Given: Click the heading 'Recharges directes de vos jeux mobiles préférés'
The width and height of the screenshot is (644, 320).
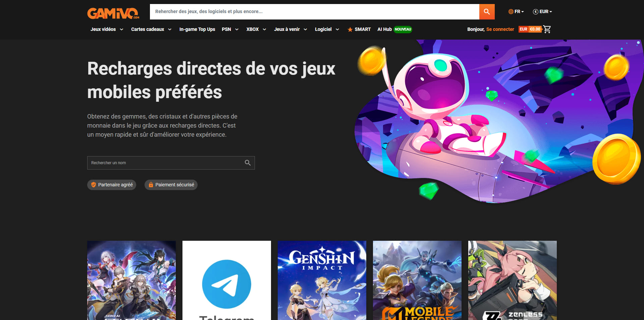Looking at the screenshot, I should tap(211, 80).
